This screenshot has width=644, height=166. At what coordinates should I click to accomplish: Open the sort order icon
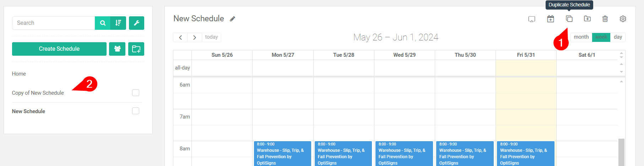(x=118, y=23)
